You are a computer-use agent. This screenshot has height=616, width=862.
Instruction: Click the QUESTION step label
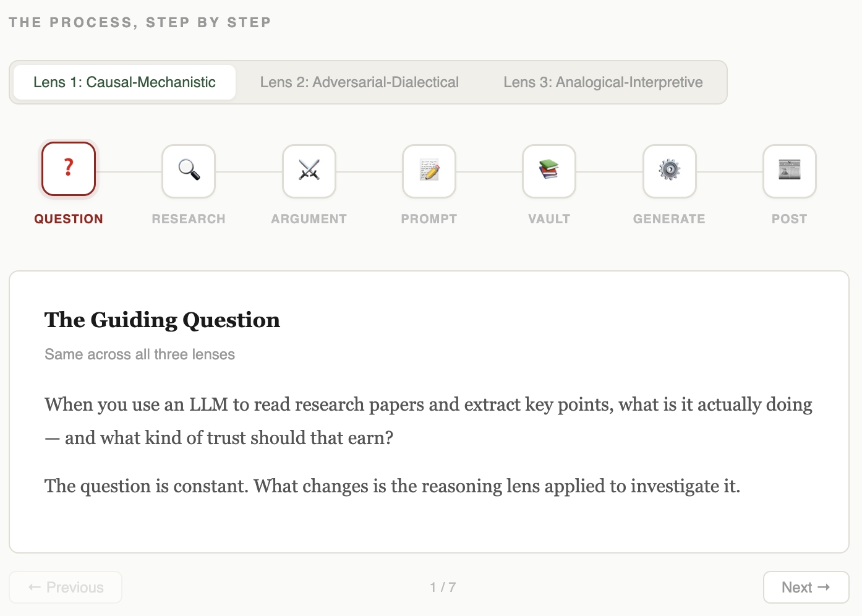[69, 219]
